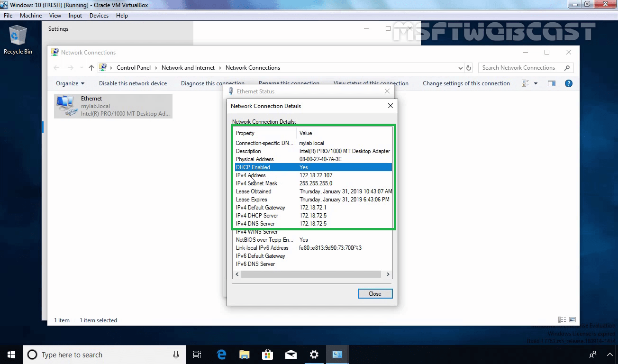Disable this network device
This screenshot has height=364, width=618.
coord(133,83)
